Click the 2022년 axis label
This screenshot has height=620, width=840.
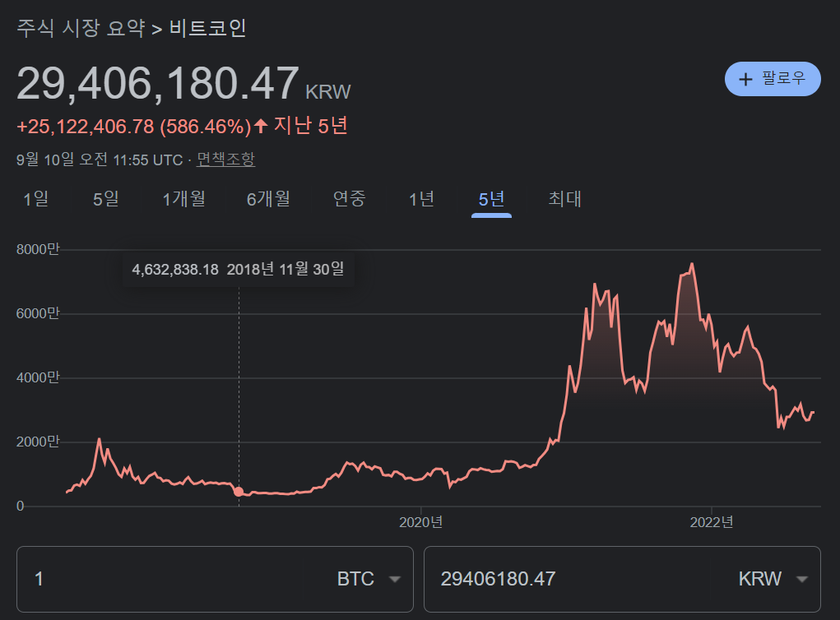712,522
